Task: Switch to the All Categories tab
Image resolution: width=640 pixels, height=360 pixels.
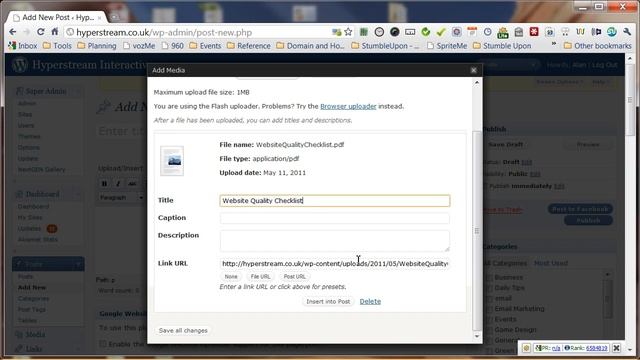Action: [x=505, y=263]
